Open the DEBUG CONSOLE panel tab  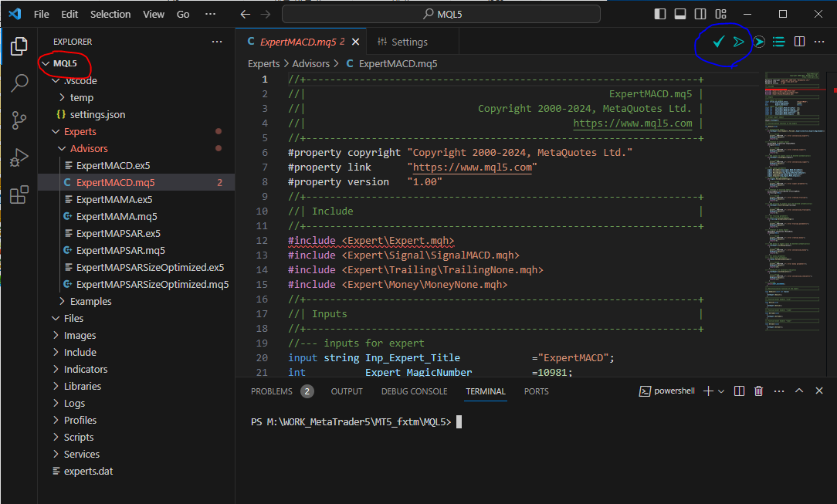click(414, 391)
